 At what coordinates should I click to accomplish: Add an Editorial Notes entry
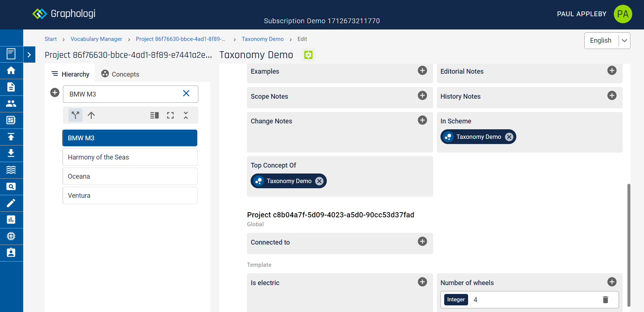(612, 70)
